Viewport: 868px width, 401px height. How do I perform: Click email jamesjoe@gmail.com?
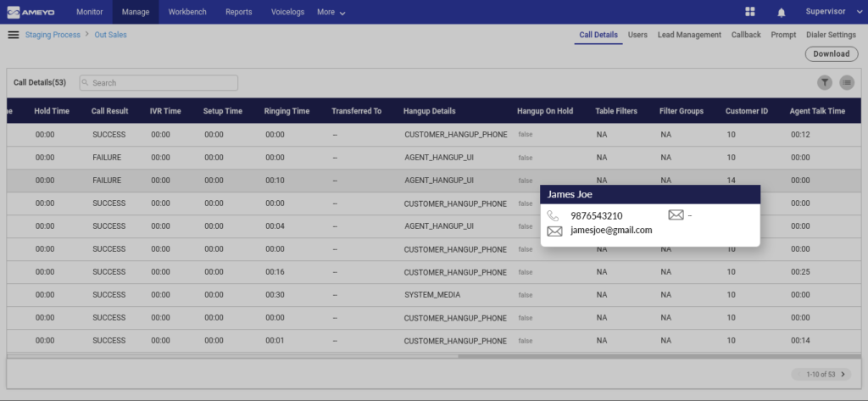pyautogui.click(x=611, y=231)
